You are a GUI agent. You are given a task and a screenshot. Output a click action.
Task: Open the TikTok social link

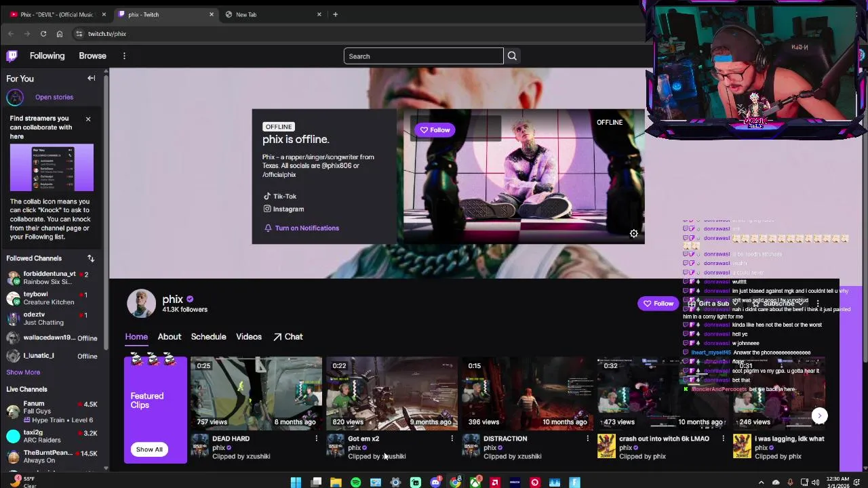click(280, 196)
